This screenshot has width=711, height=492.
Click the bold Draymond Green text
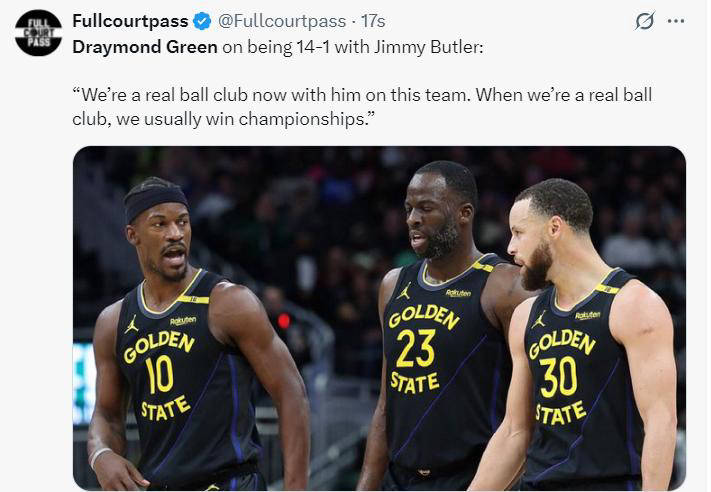(x=145, y=47)
